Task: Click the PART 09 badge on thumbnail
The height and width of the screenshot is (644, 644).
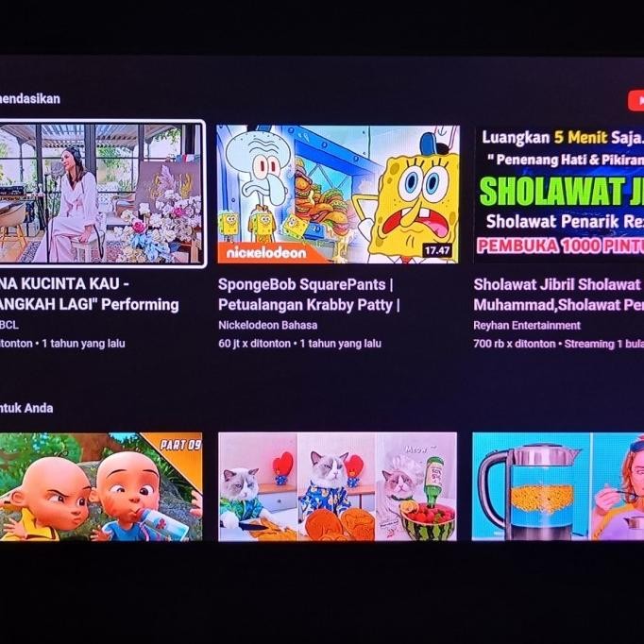Action: click(179, 445)
